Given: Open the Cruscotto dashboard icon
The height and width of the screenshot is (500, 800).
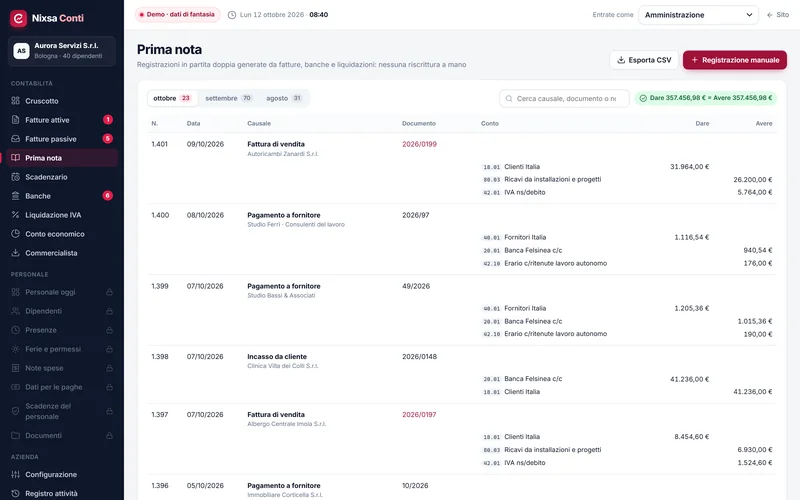Looking at the screenshot, I should click(15, 101).
